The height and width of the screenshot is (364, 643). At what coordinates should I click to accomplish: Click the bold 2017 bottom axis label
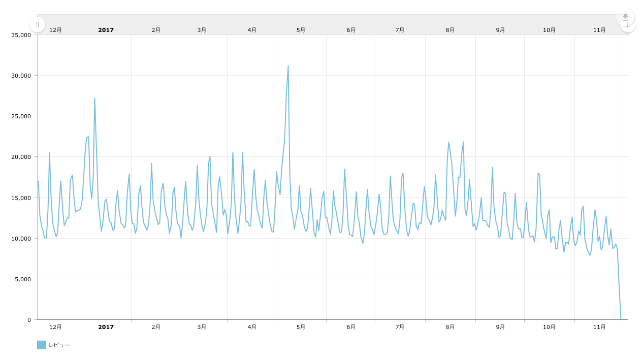pyautogui.click(x=106, y=327)
